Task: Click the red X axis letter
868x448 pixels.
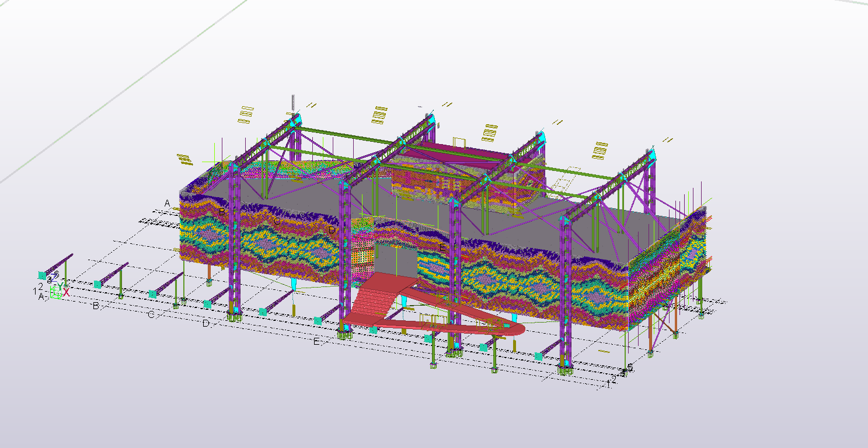Action: click(x=67, y=292)
